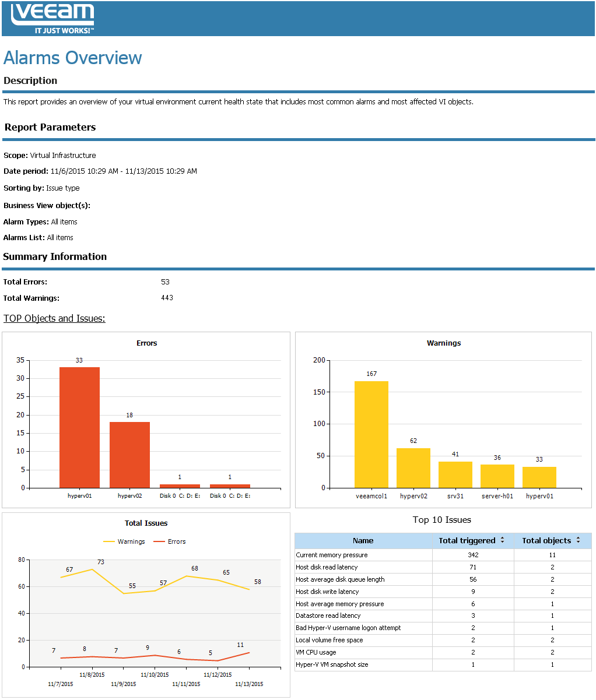Image resolution: width=596 pixels, height=700 pixels.
Task: Click the 342 triggered count cell
Action: [473, 555]
